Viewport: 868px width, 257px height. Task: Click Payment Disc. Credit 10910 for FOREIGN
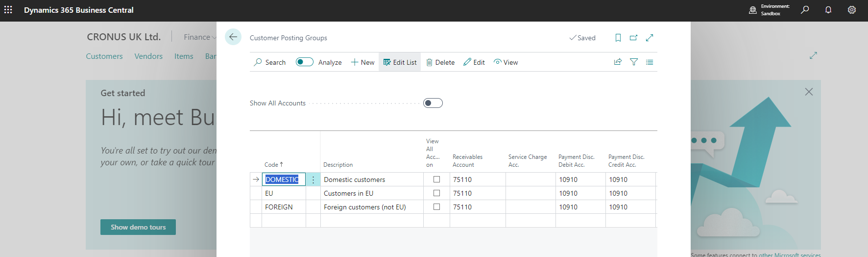(x=630, y=207)
